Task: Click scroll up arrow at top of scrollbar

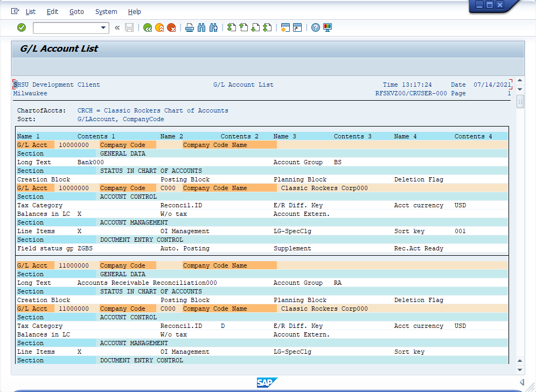Action: [x=520, y=81]
